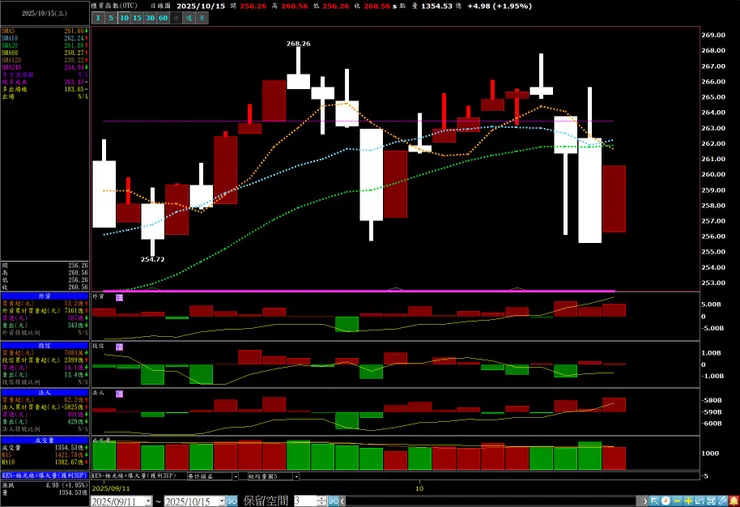Open the drawing pen tool icon
The width and height of the screenshot is (740, 507).
click(x=723, y=501)
